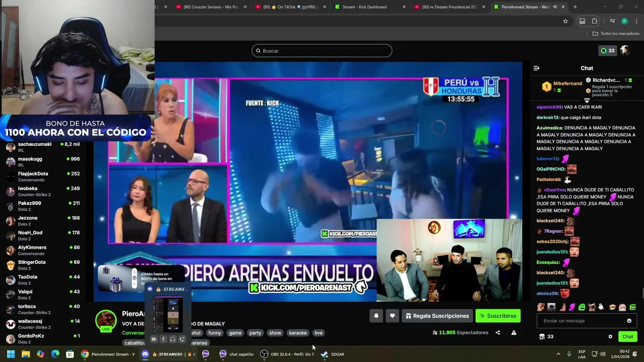Open the Windows Start menu
The height and width of the screenshot is (362, 644).
coord(11,354)
